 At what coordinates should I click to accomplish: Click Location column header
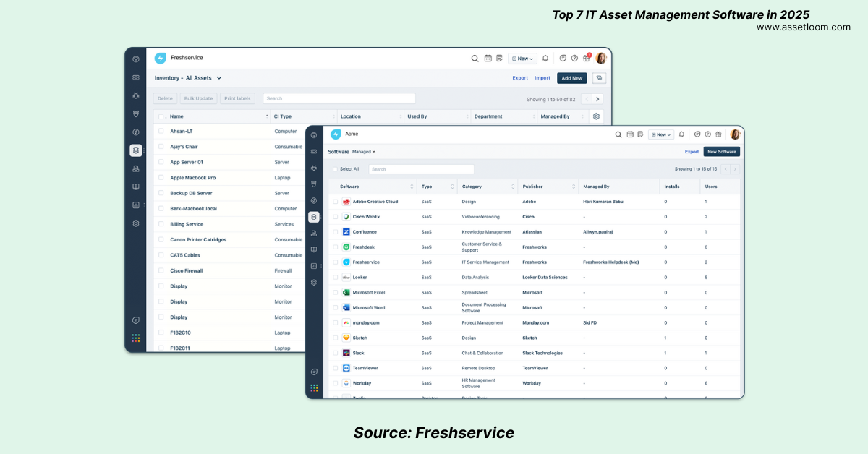[351, 116]
